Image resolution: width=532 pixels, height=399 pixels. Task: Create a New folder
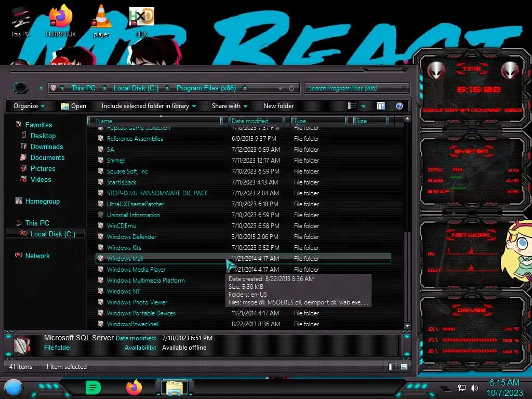click(278, 106)
